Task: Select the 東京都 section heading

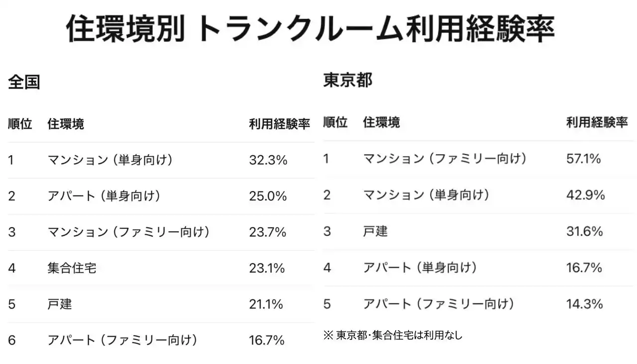Action: [347, 80]
